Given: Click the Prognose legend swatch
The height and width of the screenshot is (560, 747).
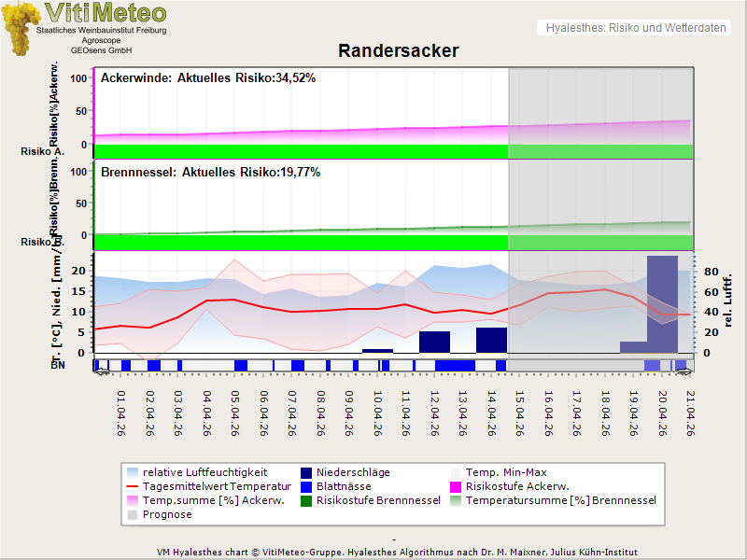Looking at the screenshot, I should tap(134, 514).
